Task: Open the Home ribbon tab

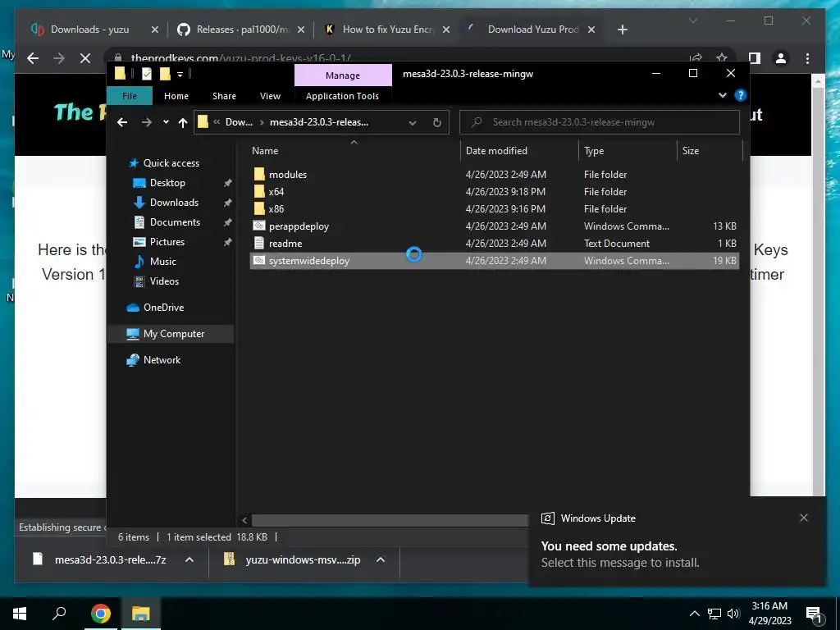Action: click(x=176, y=96)
